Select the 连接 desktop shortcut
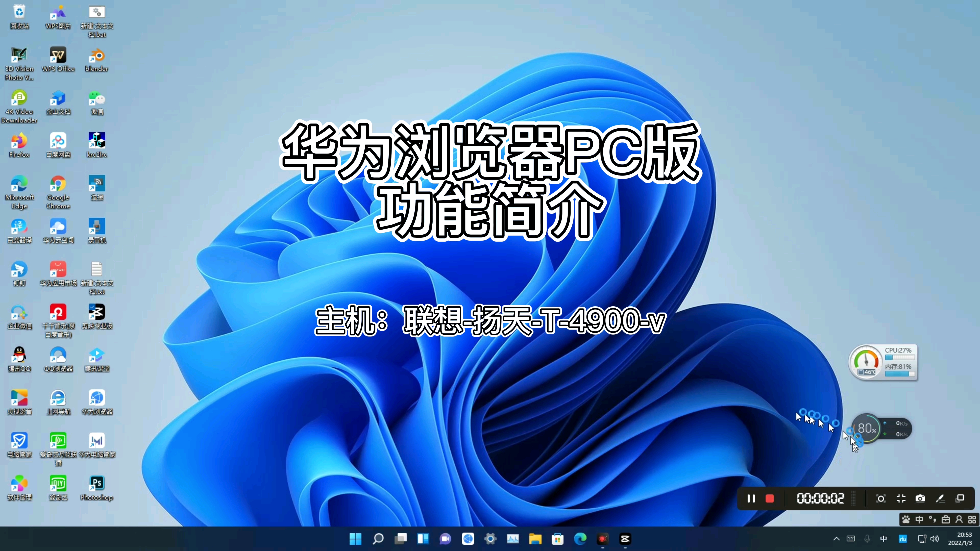 click(97, 188)
